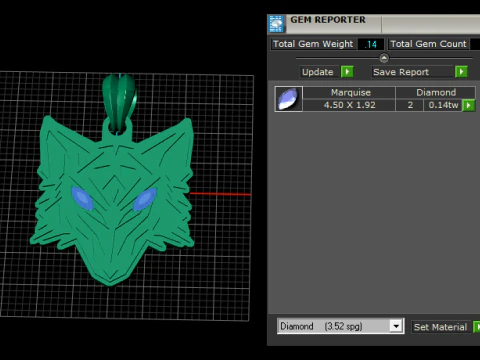480x360 pixels.
Task: Collapse the panel with the round up-arrow
Action: tap(384, 58)
